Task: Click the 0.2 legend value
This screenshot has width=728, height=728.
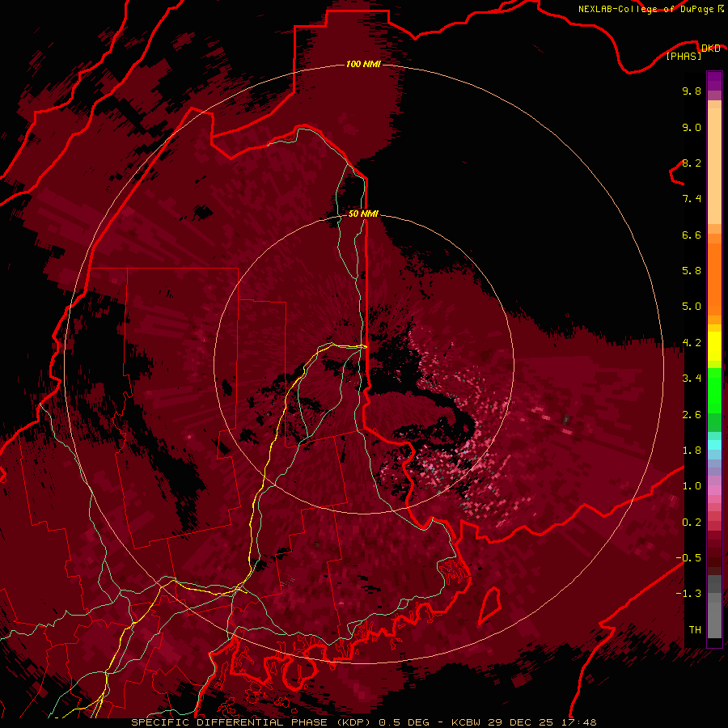Action: (692, 523)
